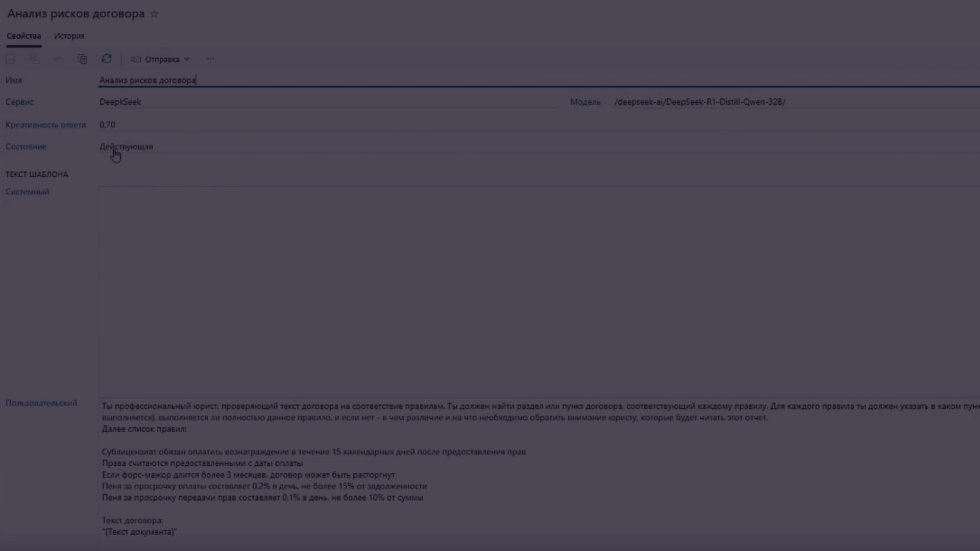Viewport: 980px width, 551px height.
Task: Star the template as favorite
Action: click(x=154, y=14)
